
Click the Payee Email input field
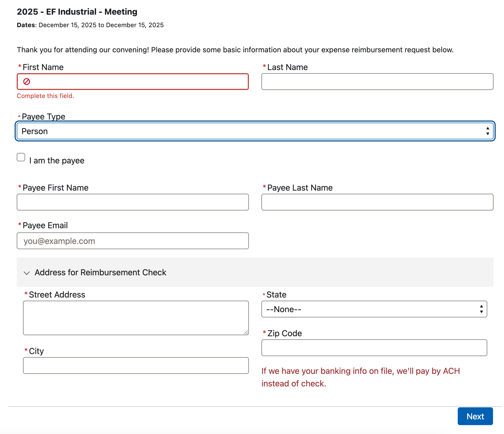click(133, 241)
